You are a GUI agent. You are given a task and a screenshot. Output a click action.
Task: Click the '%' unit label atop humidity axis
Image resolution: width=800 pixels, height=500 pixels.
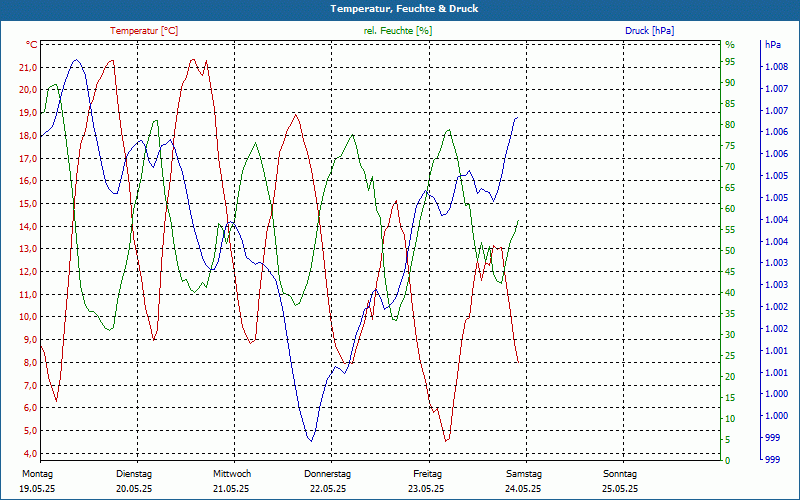click(730, 45)
